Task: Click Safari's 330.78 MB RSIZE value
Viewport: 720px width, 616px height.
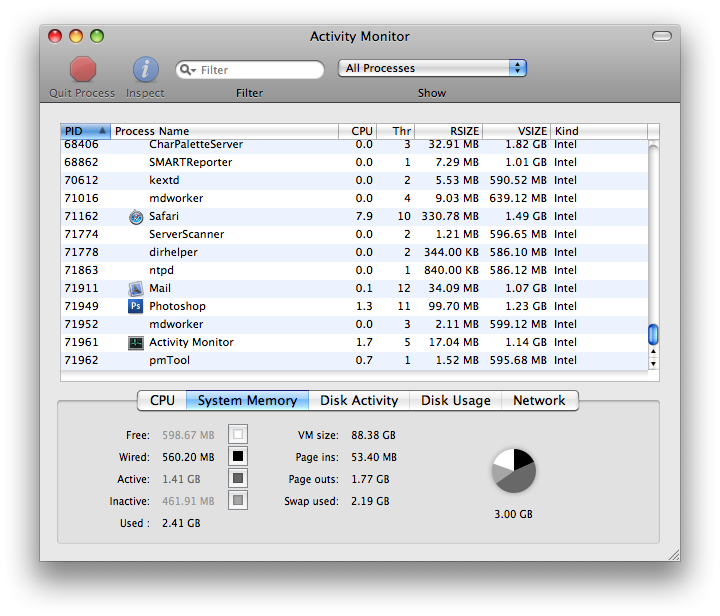Action: 450,216
